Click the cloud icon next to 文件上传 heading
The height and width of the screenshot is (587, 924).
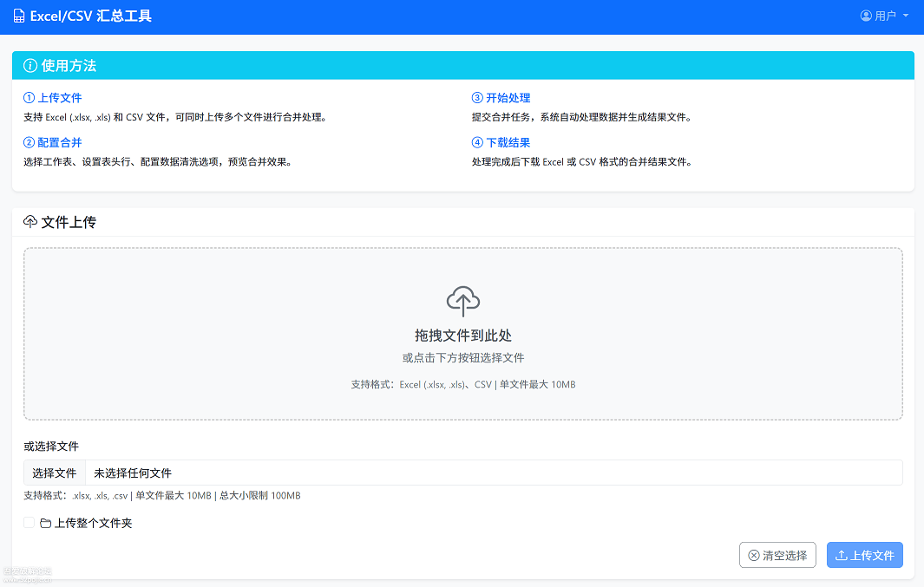click(x=30, y=222)
